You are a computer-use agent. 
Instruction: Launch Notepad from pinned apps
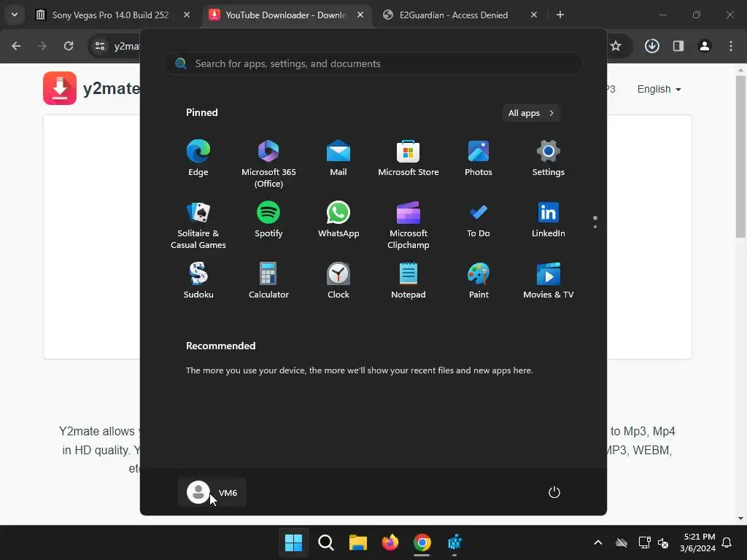tap(409, 281)
